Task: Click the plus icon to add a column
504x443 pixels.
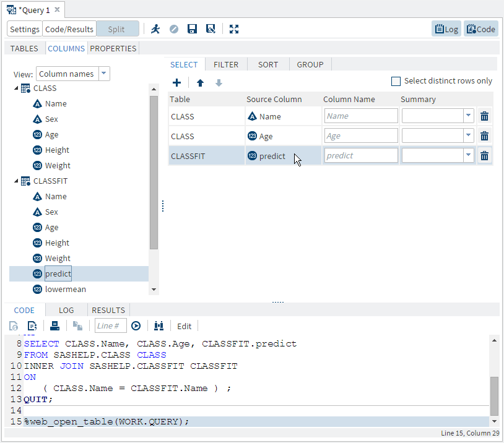Action: 176,83
